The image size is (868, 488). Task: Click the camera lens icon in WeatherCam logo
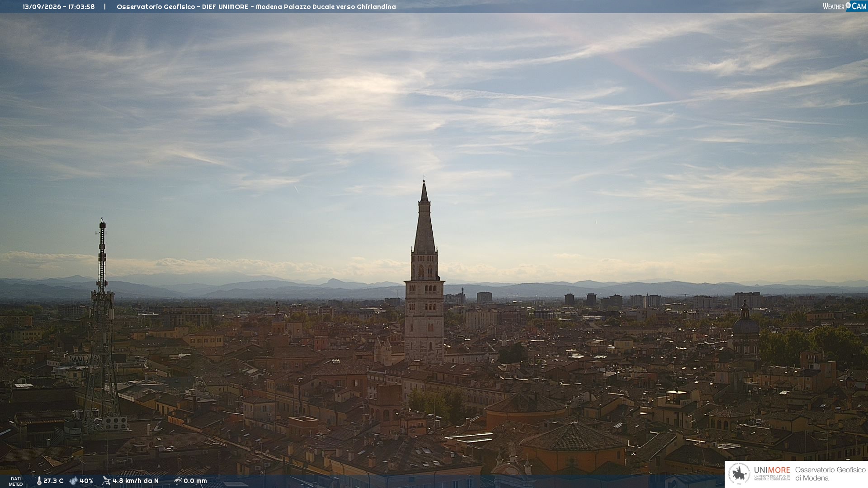pyautogui.click(x=848, y=5)
